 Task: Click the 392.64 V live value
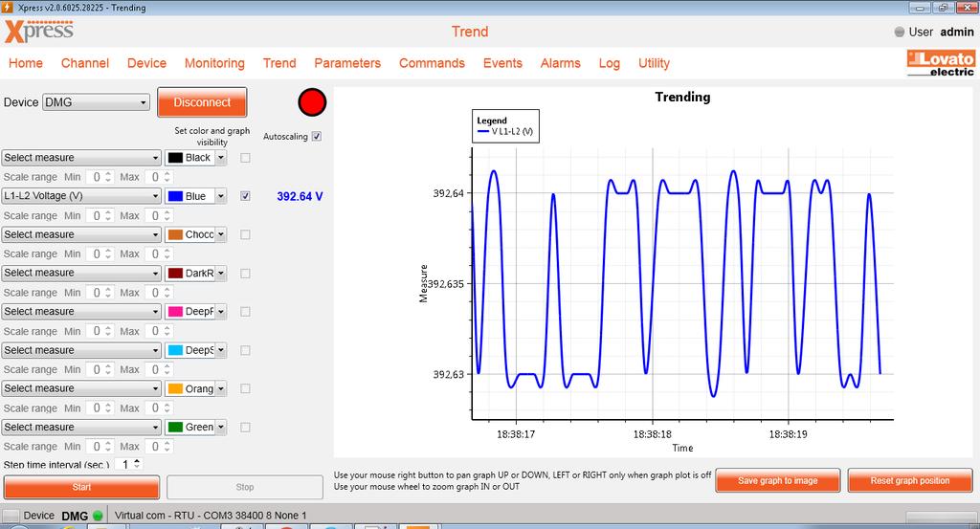pos(300,196)
